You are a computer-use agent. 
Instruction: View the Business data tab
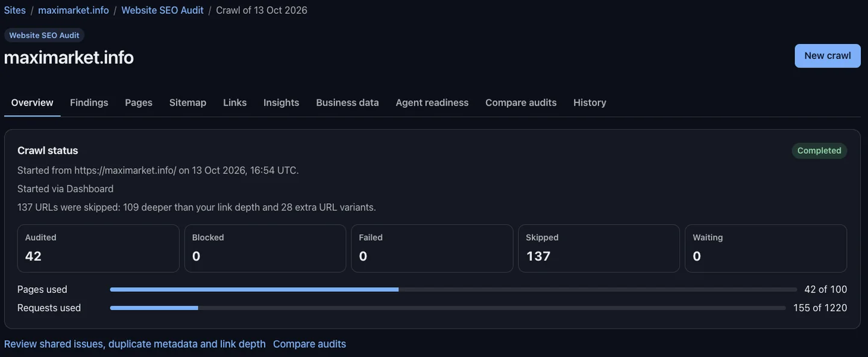coord(347,103)
